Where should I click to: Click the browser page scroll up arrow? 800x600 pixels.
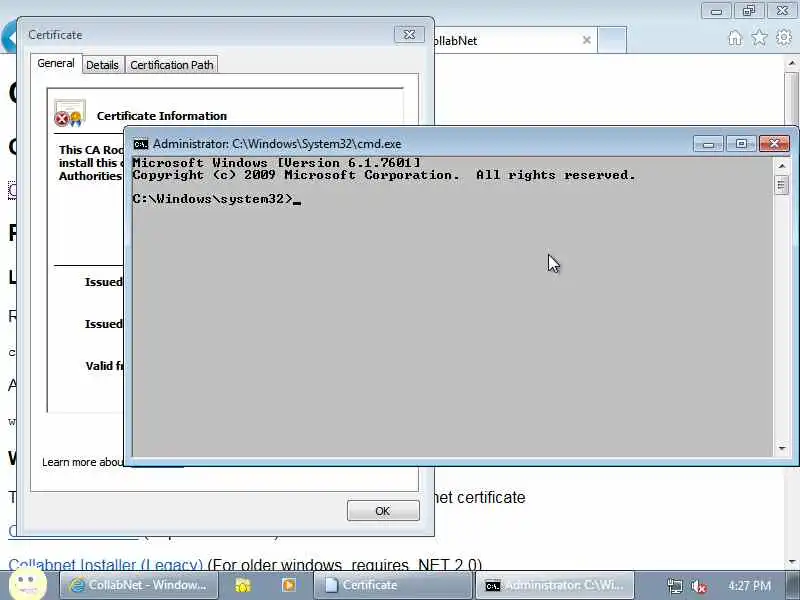point(792,63)
